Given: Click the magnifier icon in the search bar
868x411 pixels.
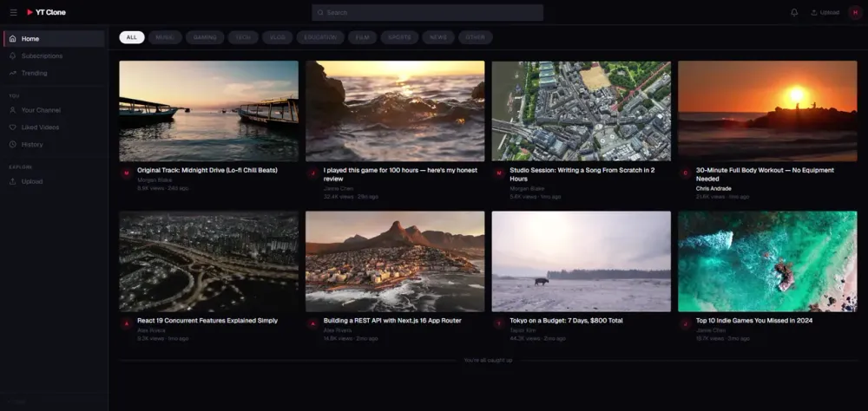Looking at the screenshot, I should 320,13.
